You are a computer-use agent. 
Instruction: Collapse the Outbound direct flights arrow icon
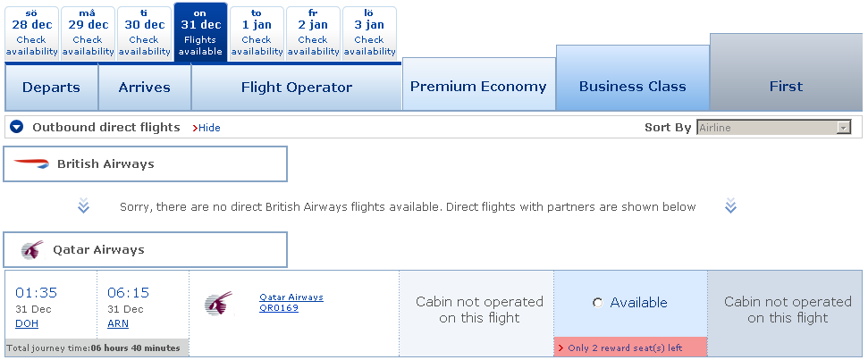coord(16,128)
